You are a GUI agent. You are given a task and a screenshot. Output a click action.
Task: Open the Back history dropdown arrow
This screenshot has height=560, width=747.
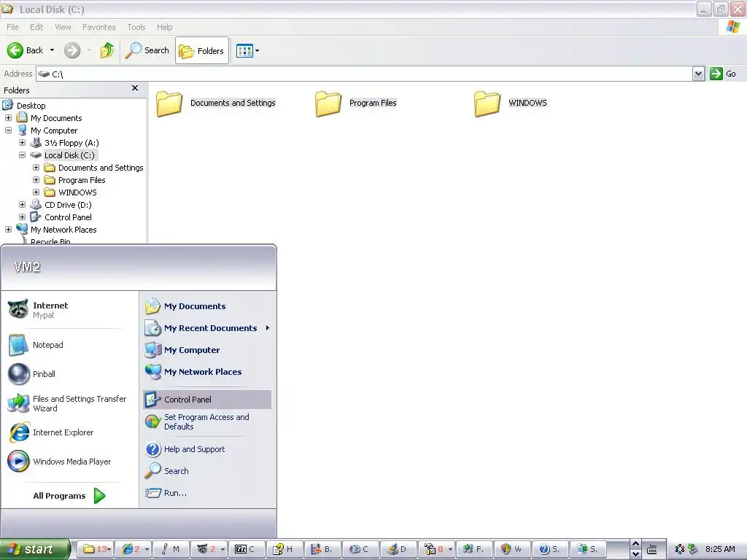52,50
